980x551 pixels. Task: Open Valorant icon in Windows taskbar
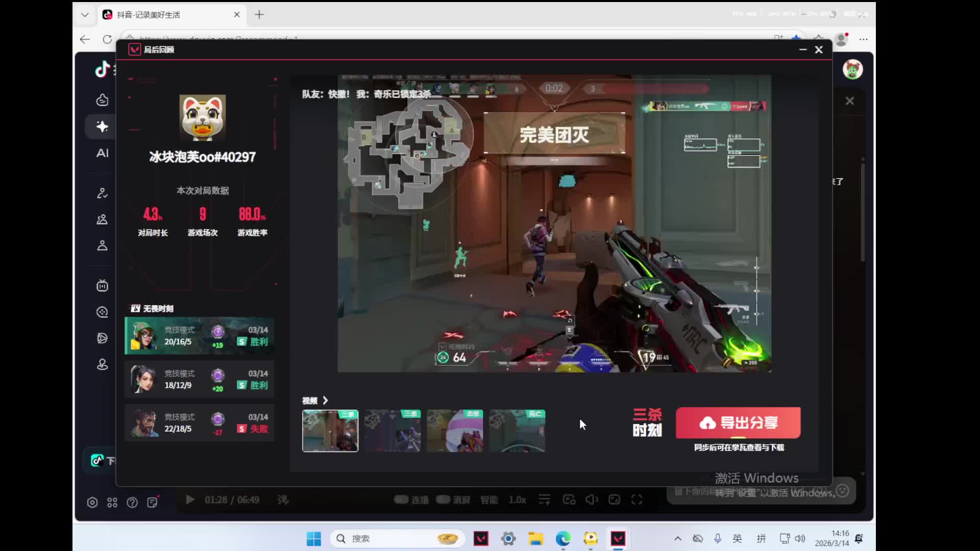[x=481, y=538]
